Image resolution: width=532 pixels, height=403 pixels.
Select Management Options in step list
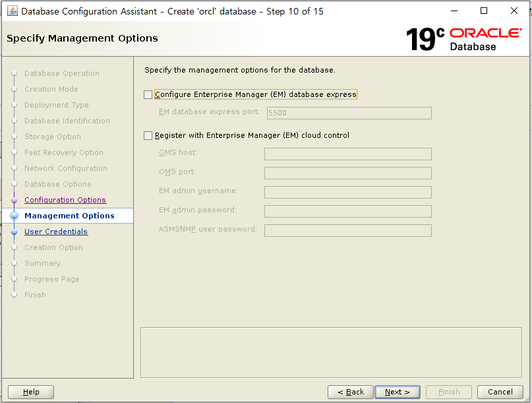69,216
